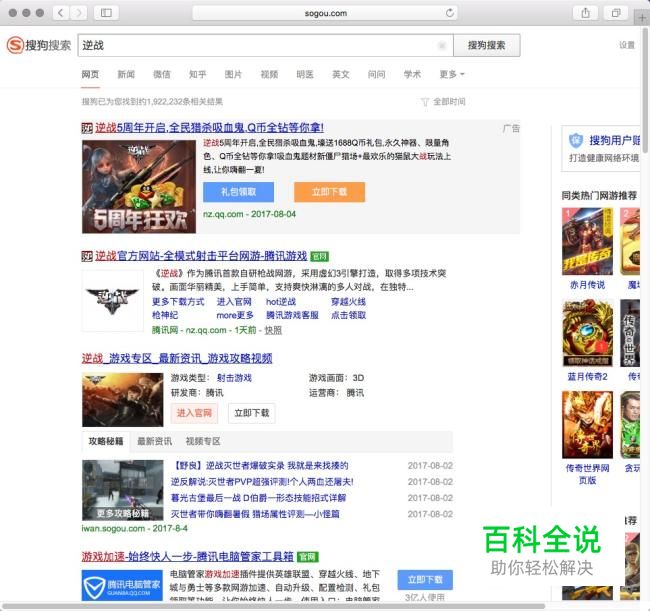Clear the search box with the X icon

coord(442,45)
